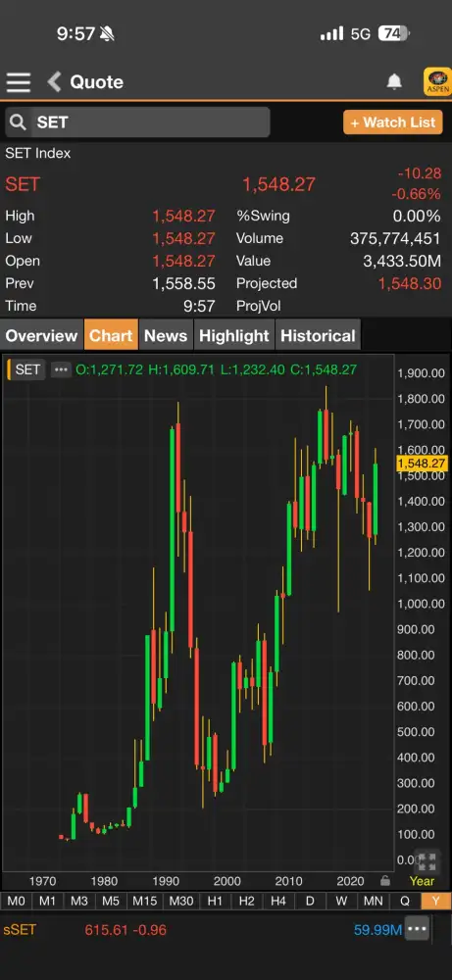This screenshot has height=980, width=452.
Task: Tap the search magnifier icon
Action: [x=18, y=122]
